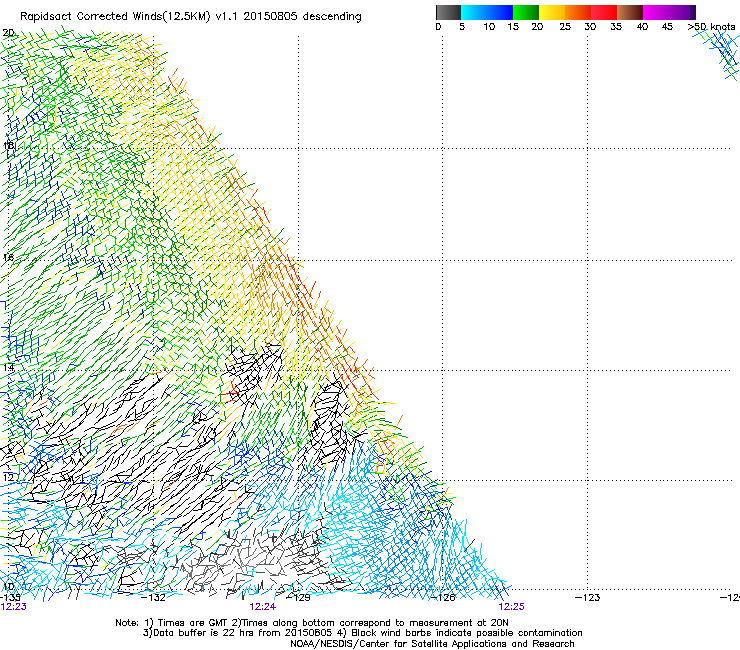Click the '>50 knots' legend label

coord(711,27)
